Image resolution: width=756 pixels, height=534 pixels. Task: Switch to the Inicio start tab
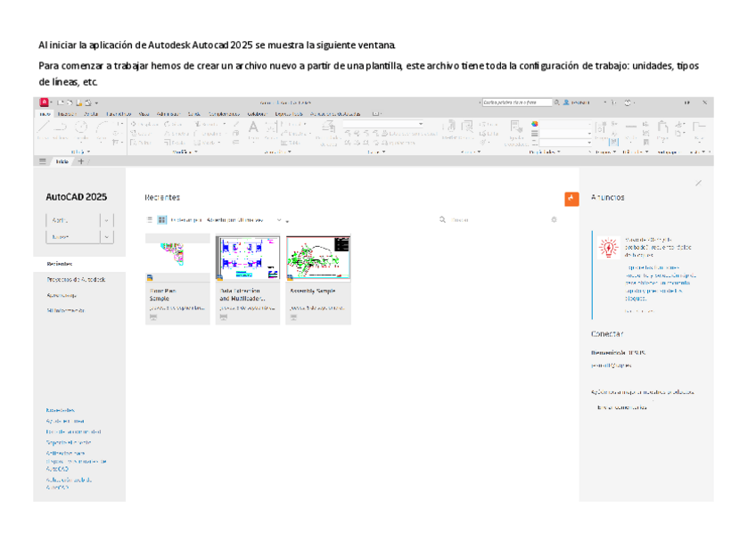(x=62, y=161)
